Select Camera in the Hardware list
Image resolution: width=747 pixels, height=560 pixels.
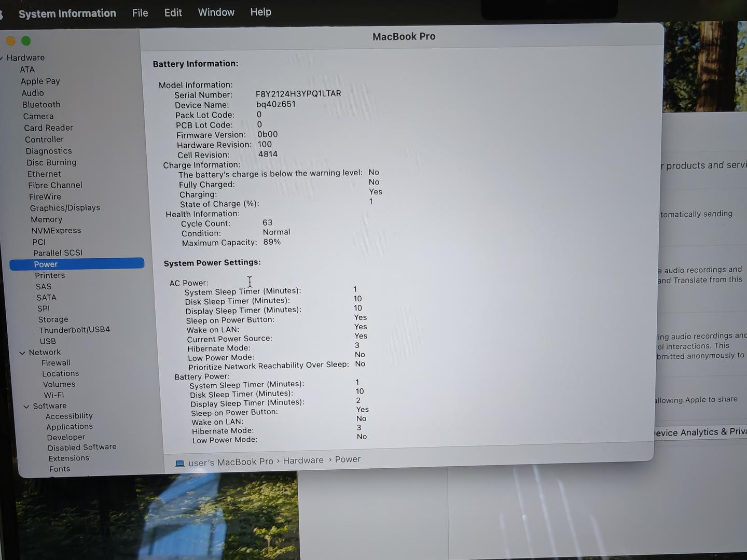click(x=38, y=117)
